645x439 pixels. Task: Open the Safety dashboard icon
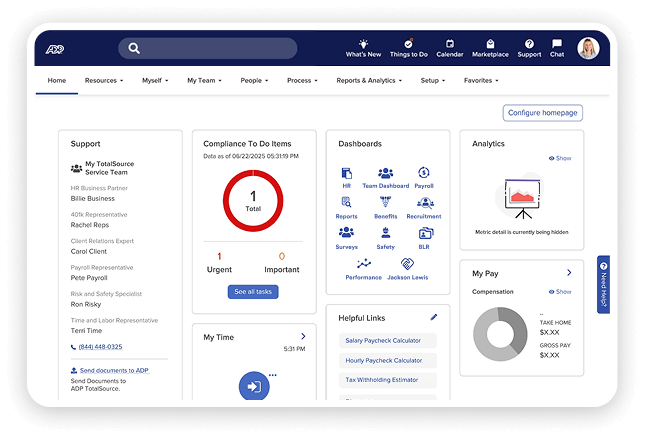[x=385, y=233]
